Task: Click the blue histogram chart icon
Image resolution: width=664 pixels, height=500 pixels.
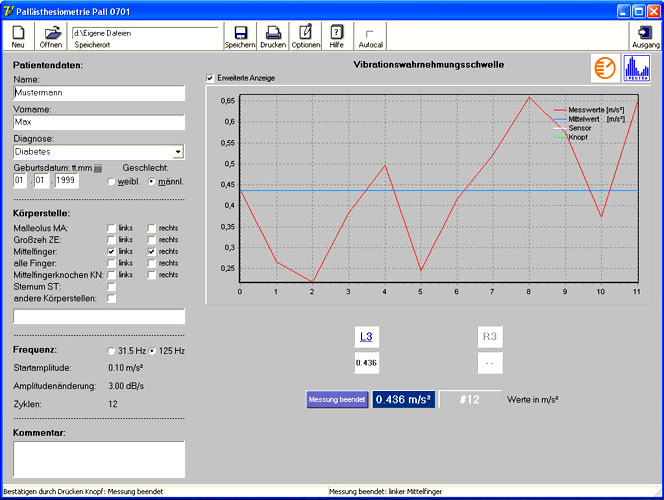Action: 636,68
